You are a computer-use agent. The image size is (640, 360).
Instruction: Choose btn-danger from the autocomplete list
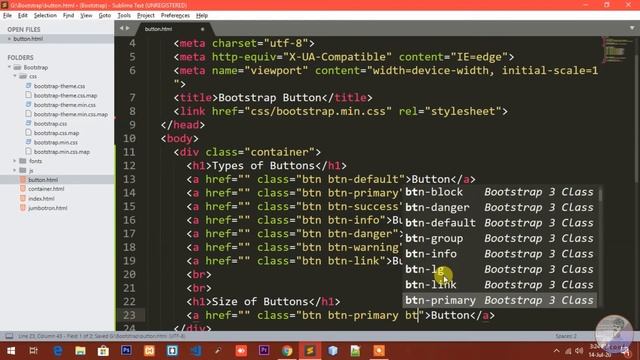pos(500,207)
